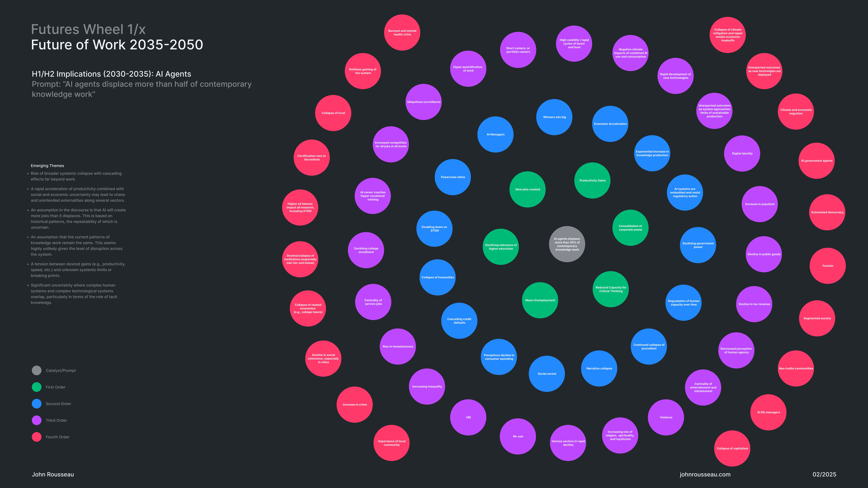Select the Automated democracy red node
The height and width of the screenshot is (488, 868).
[x=827, y=212]
